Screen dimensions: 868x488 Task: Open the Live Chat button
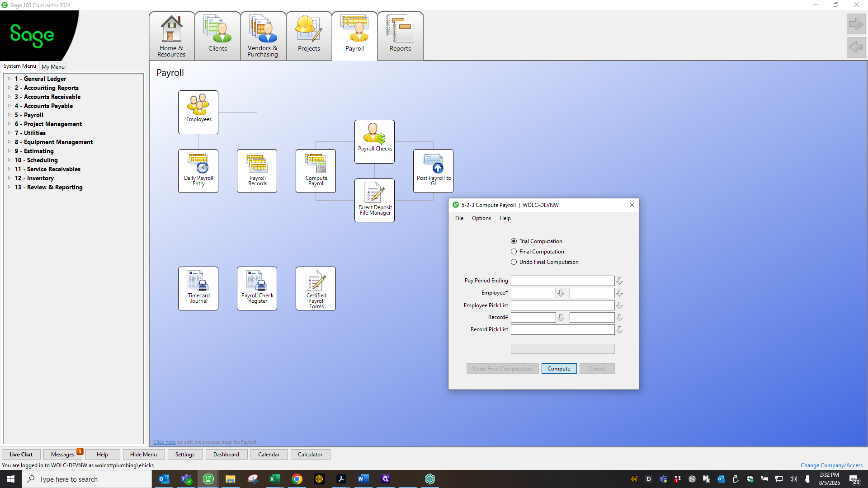pos(21,455)
